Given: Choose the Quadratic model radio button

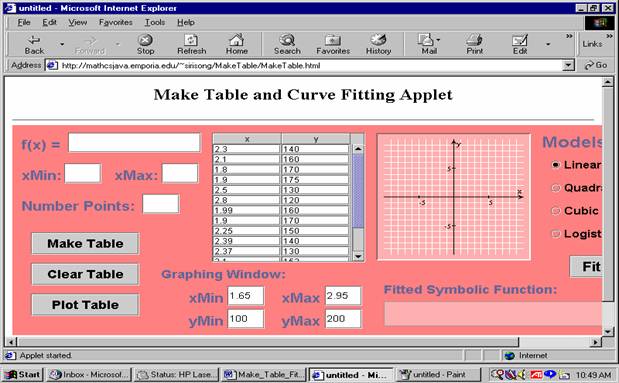Looking at the screenshot, I should (556, 188).
